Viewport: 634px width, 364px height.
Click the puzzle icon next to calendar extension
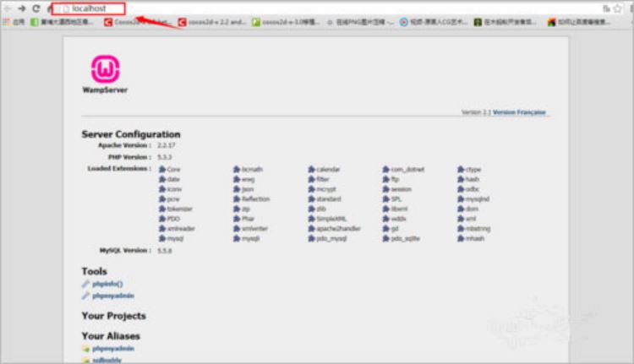(311, 169)
